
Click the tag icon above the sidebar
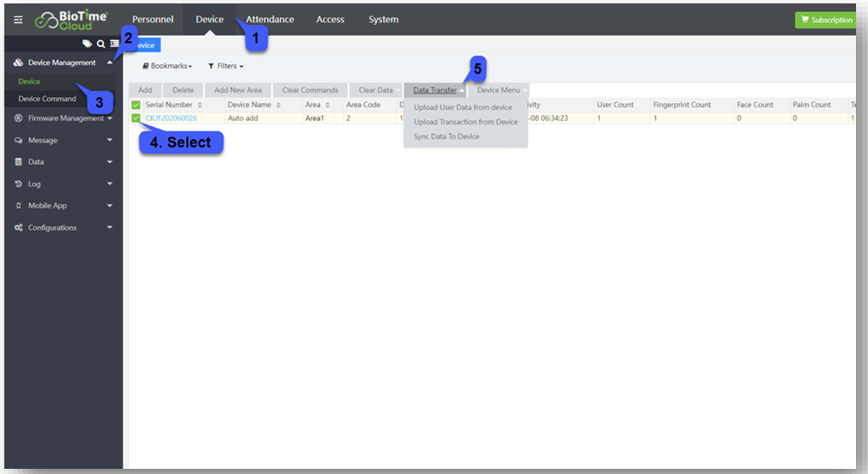87,44
